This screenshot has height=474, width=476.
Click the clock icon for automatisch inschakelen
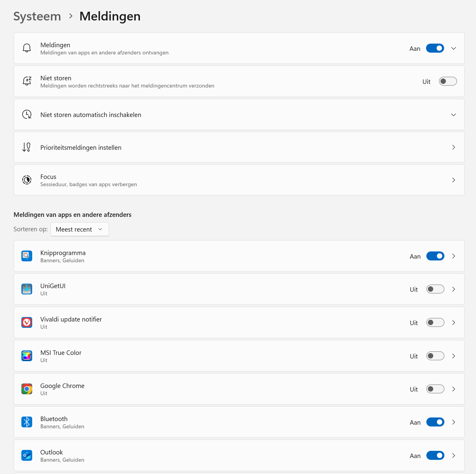(x=27, y=114)
